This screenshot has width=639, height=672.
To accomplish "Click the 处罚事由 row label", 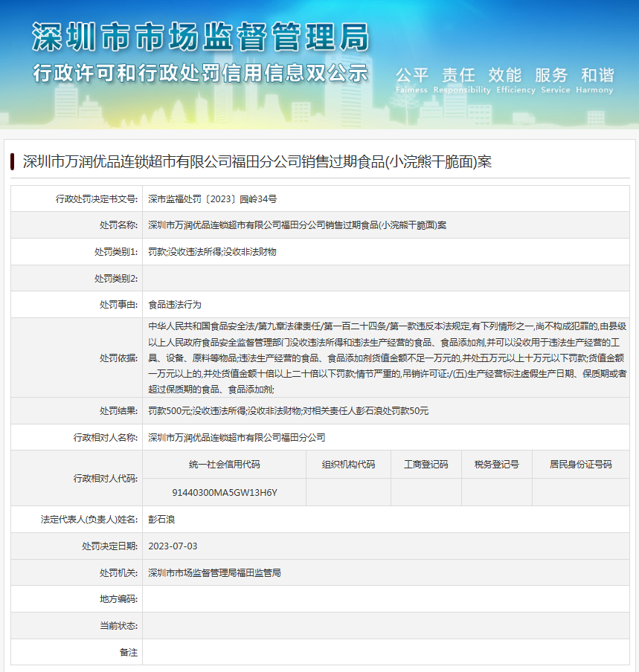I will [x=119, y=305].
